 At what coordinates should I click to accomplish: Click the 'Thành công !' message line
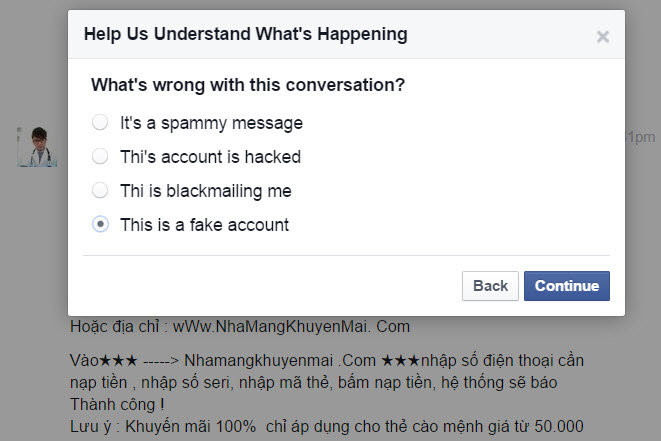[x=117, y=405]
